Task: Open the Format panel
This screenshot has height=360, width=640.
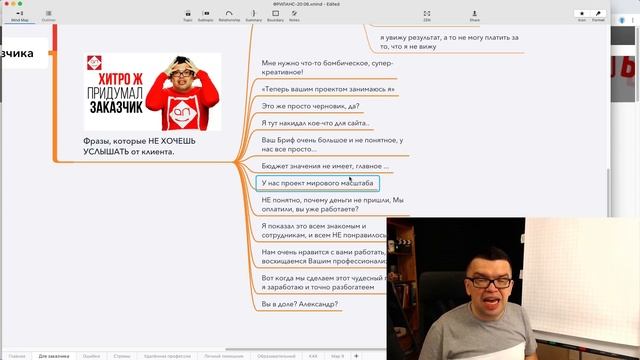Action: coord(598,16)
